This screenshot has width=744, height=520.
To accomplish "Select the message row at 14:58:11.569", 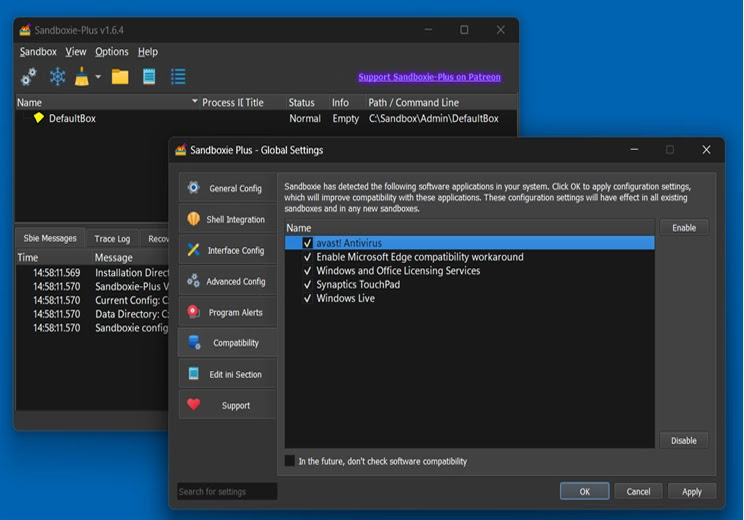I will (93, 273).
